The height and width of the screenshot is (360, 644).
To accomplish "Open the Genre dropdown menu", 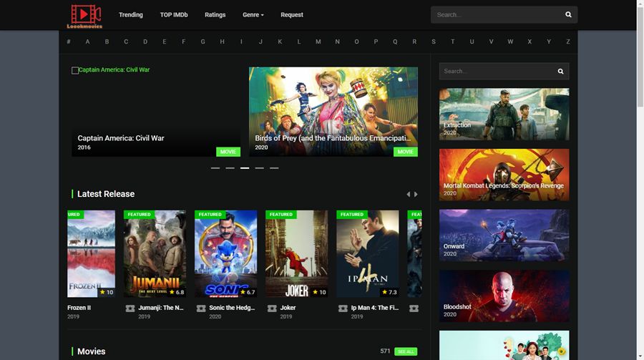I will click(253, 15).
